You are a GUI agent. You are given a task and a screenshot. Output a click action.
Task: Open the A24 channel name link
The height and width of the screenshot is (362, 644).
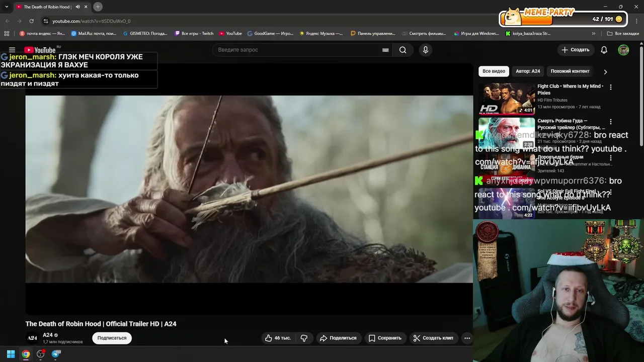coord(48,335)
